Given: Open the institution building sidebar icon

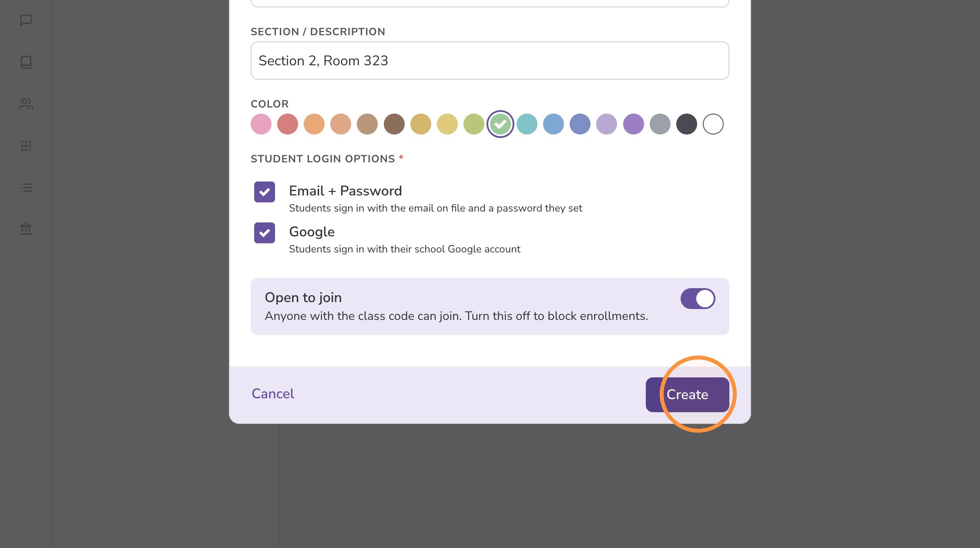Looking at the screenshot, I should 26,229.
